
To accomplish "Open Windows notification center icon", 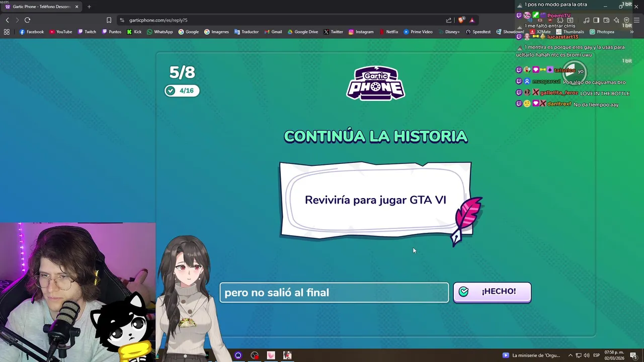I will 633,355.
